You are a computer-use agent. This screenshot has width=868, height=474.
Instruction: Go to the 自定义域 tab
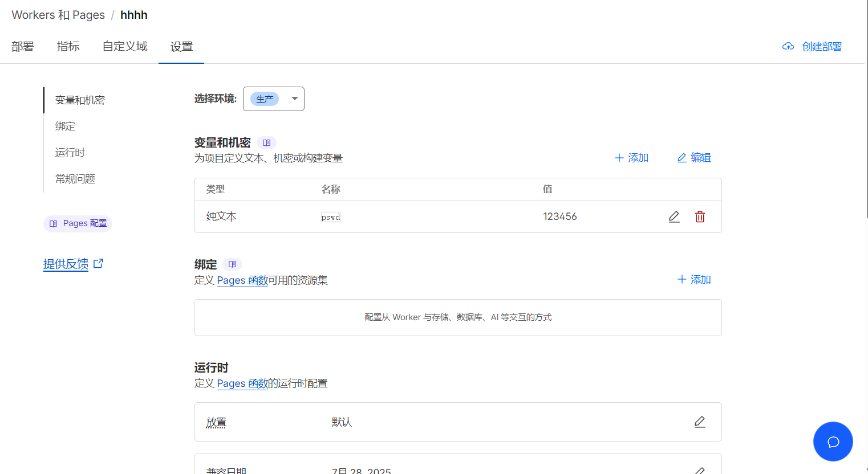click(x=125, y=47)
